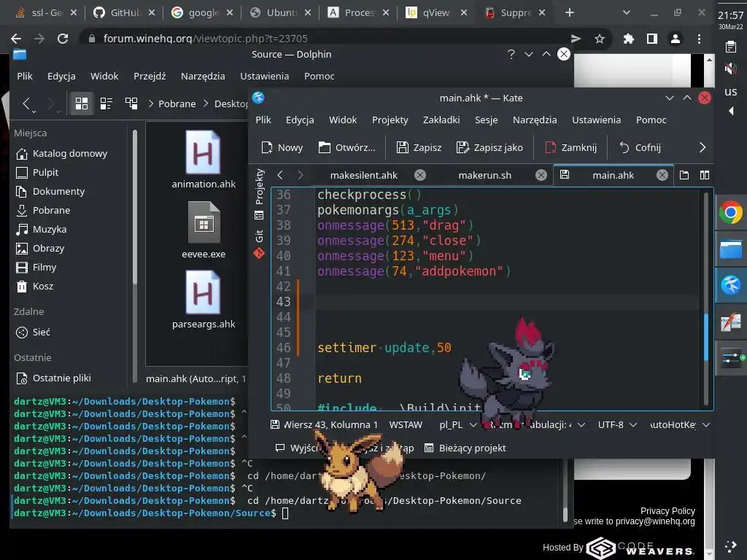The width and height of the screenshot is (747, 560).
Task: Go back in Dolphin navigation
Action: (x=27, y=104)
